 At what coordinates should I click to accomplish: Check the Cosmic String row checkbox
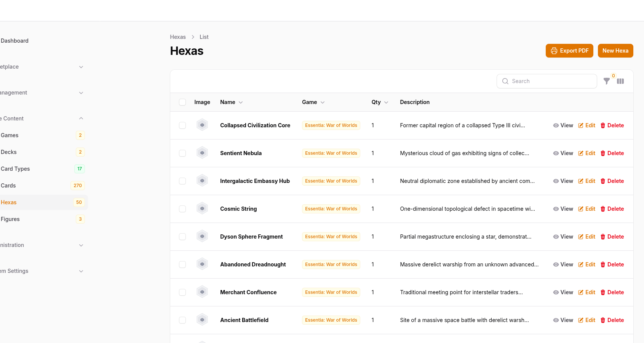pos(182,209)
